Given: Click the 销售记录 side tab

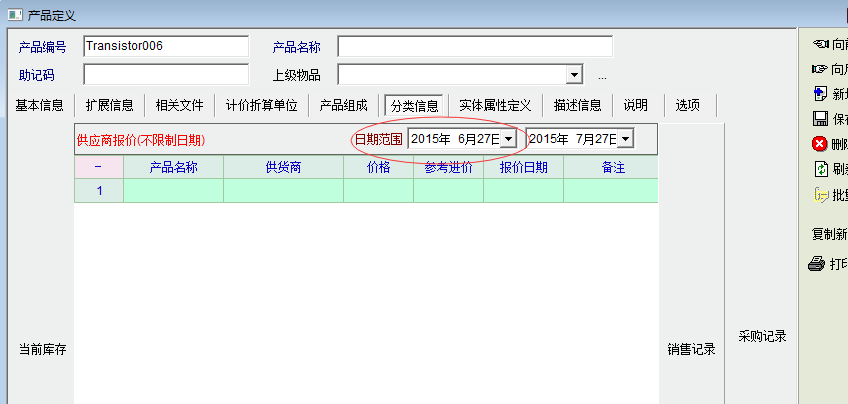Looking at the screenshot, I should point(691,349).
